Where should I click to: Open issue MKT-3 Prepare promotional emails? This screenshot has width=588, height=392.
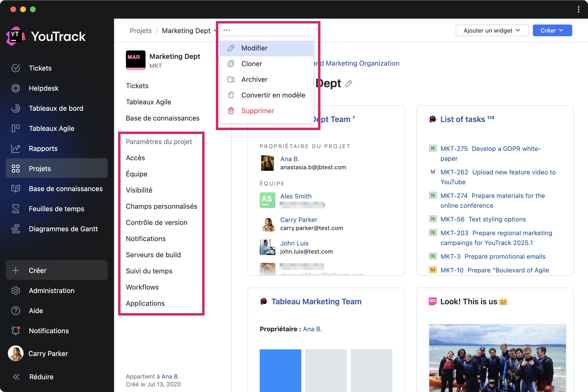[493, 257]
